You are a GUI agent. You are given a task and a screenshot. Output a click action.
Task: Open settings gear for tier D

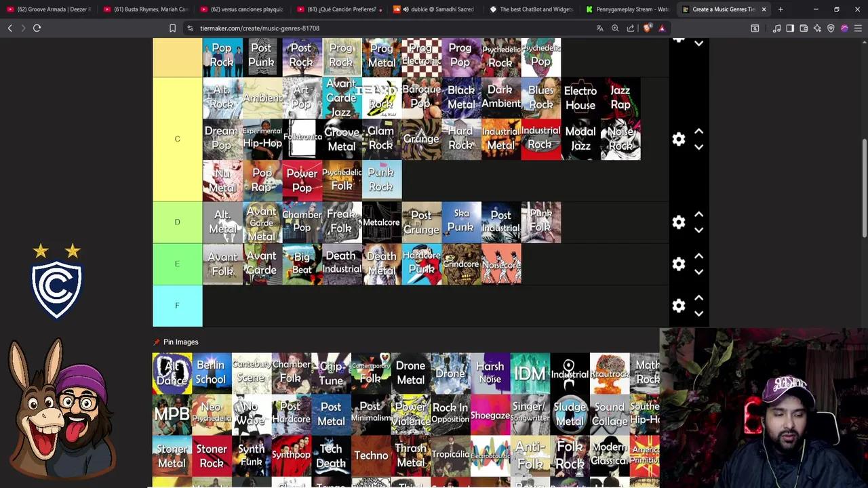click(679, 222)
